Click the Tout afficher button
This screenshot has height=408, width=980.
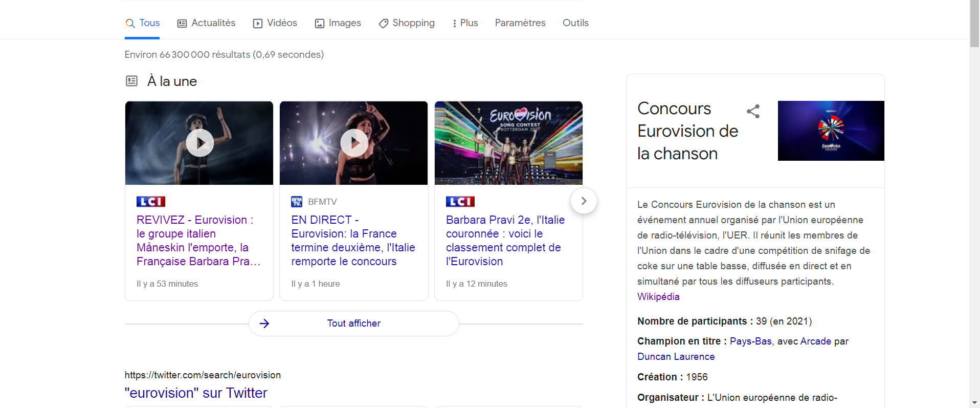coord(353,324)
